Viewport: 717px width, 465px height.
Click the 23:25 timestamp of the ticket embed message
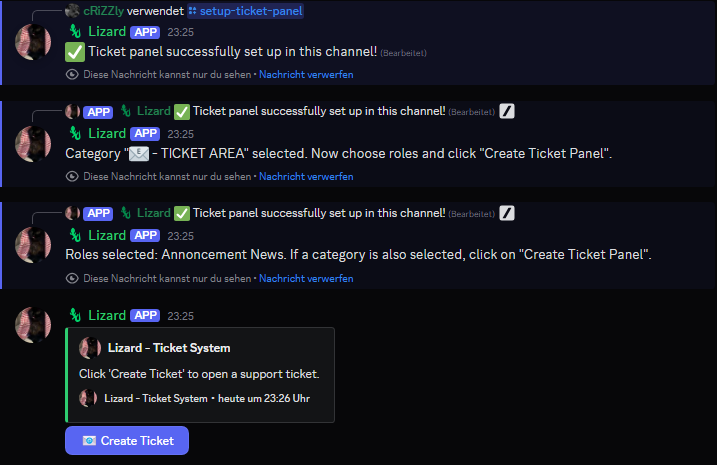(180, 316)
